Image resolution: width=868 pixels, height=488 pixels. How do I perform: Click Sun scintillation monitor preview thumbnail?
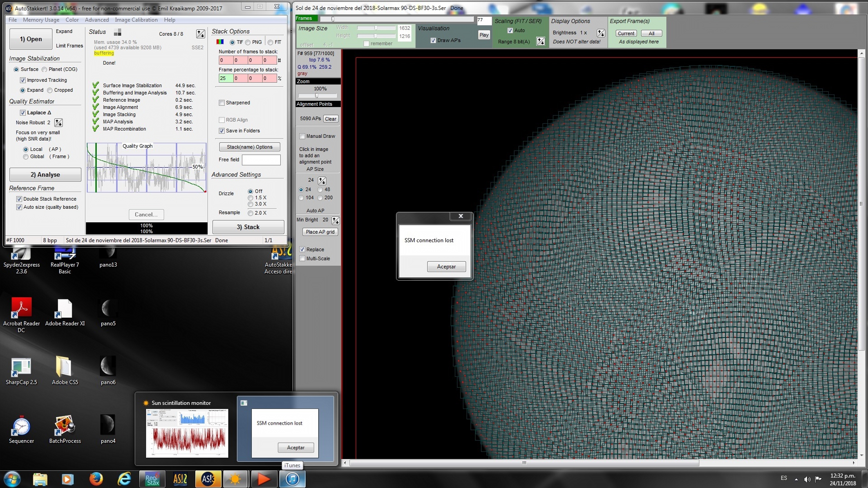click(x=187, y=434)
